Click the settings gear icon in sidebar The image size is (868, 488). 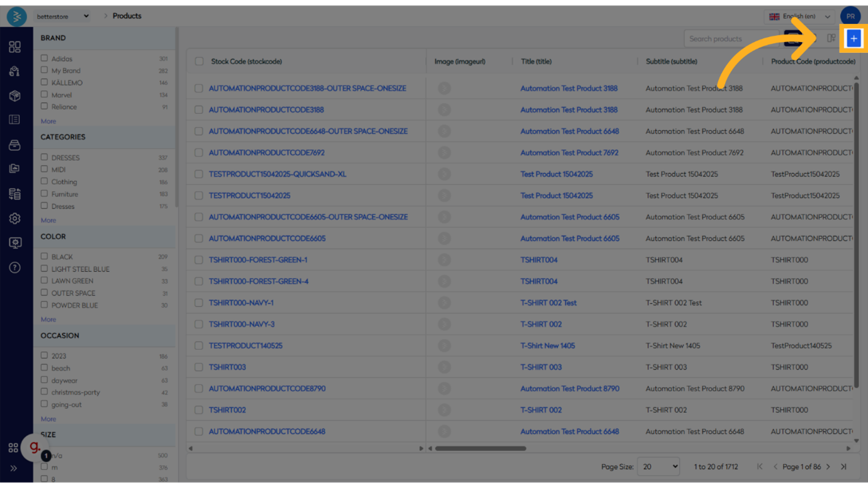(x=14, y=218)
